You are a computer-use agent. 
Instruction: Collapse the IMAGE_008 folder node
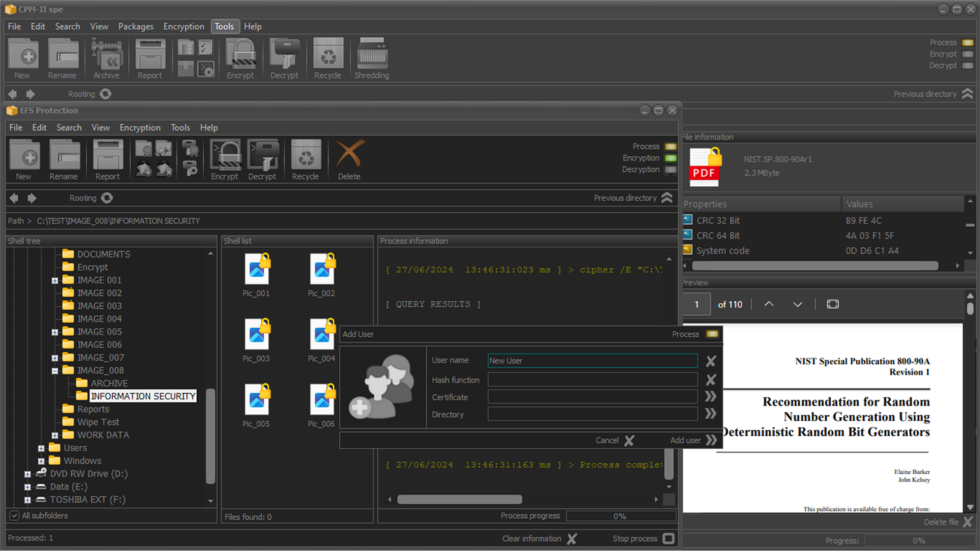click(55, 371)
